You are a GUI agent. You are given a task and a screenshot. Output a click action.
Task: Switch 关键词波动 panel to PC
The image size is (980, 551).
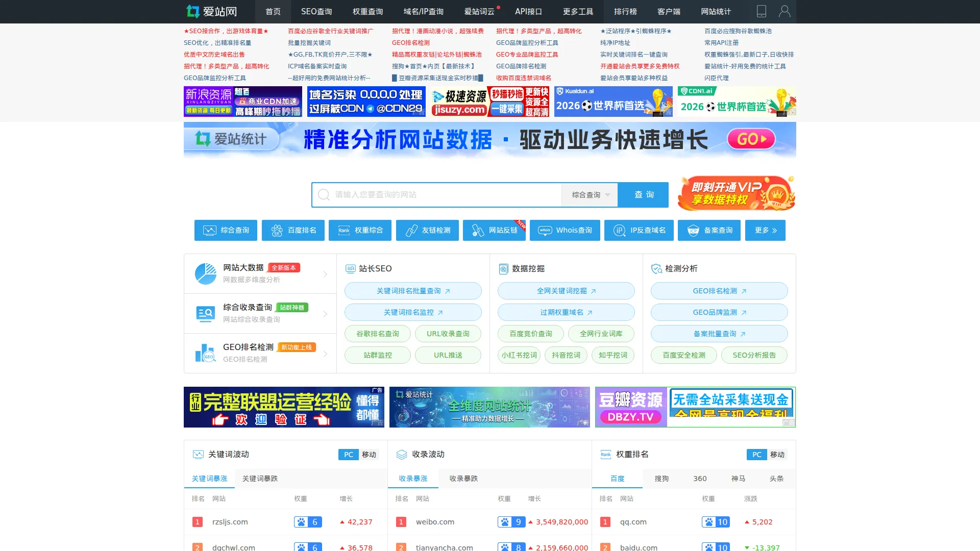(349, 455)
